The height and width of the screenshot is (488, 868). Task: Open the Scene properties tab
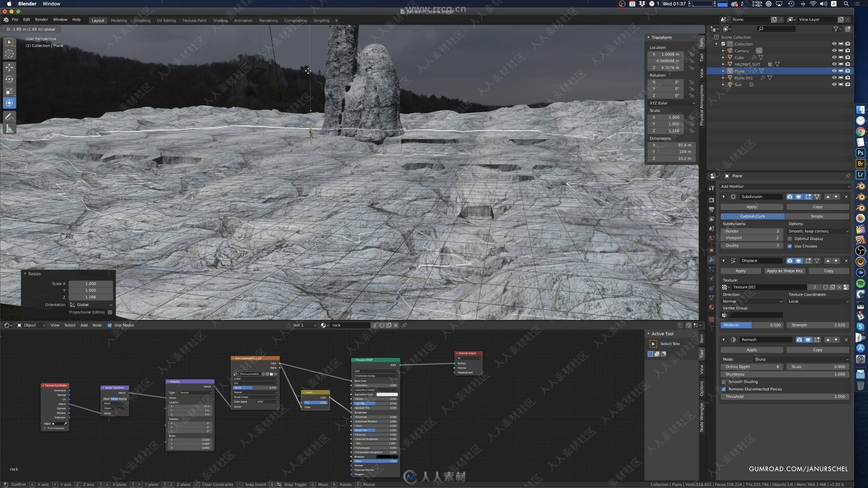tap(711, 228)
